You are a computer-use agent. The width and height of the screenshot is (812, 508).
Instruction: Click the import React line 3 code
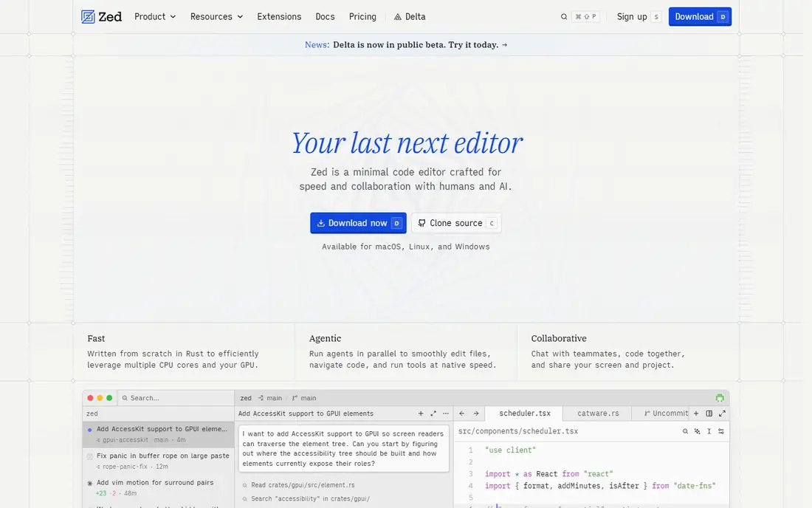549,474
